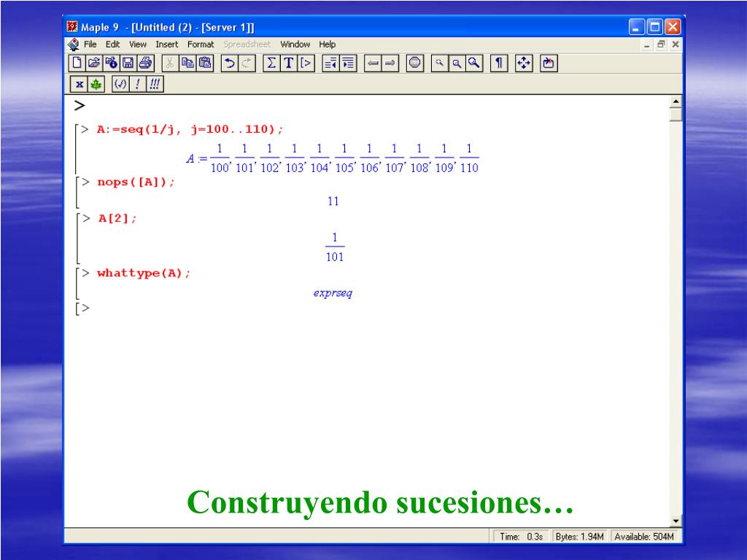Viewport: 747px width, 560px height.
Task: Click the Available: 504M status entry
Action: pos(644,536)
